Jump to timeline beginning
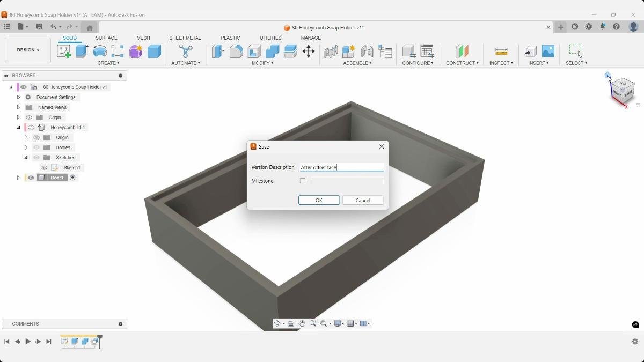The height and width of the screenshot is (362, 644). [x=6, y=341]
